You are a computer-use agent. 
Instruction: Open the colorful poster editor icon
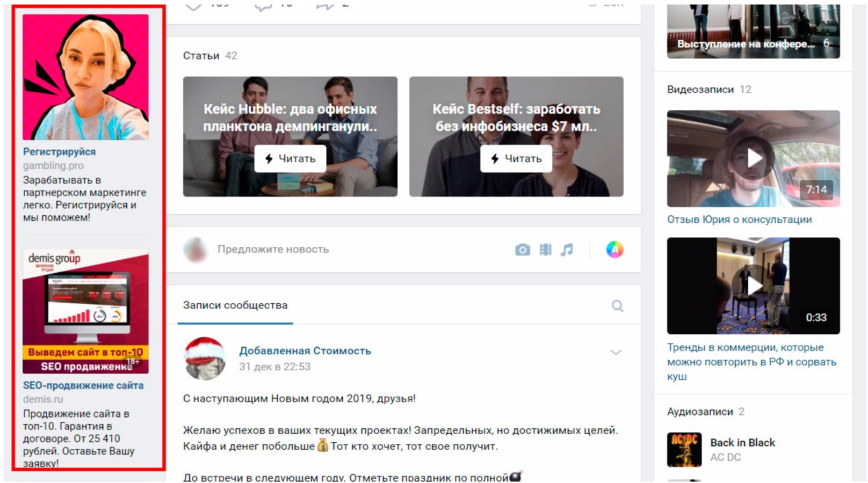click(x=614, y=250)
